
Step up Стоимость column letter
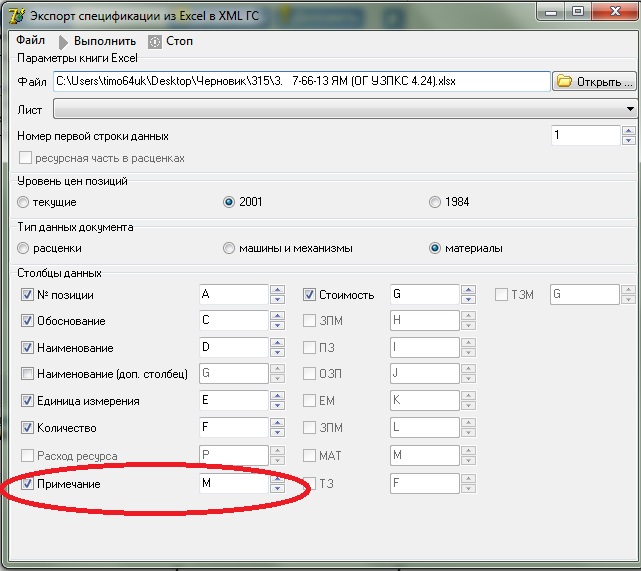tap(468, 290)
